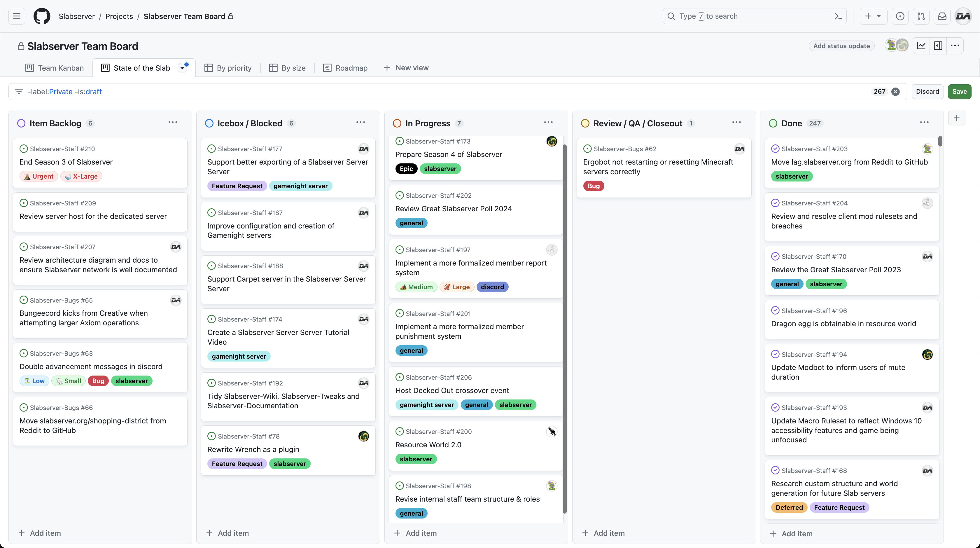Expand the create new plus dropdown
This screenshot has width=980, height=548.
click(873, 16)
